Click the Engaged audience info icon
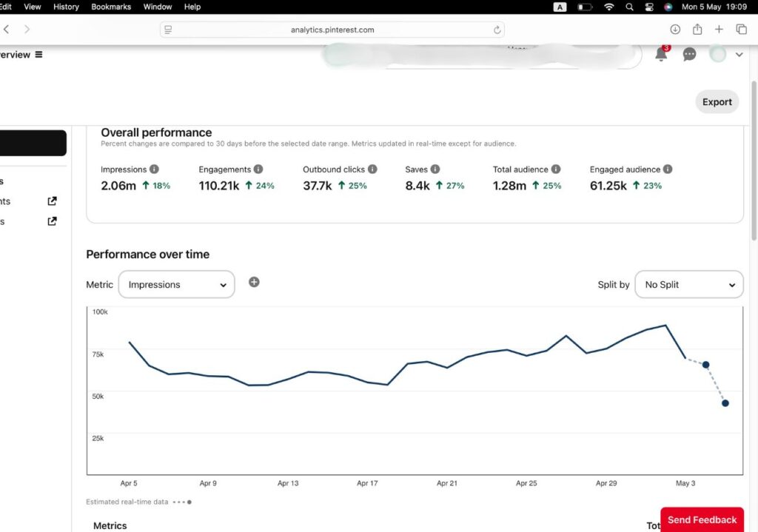Image resolution: width=758 pixels, height=532 pixels. point(668,169)
